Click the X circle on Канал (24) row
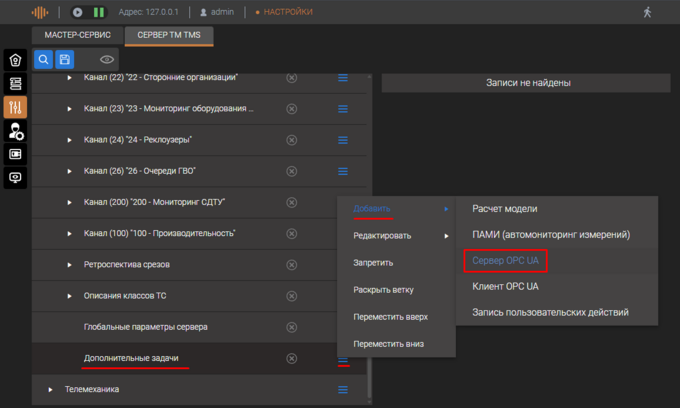 click(292, 140)
